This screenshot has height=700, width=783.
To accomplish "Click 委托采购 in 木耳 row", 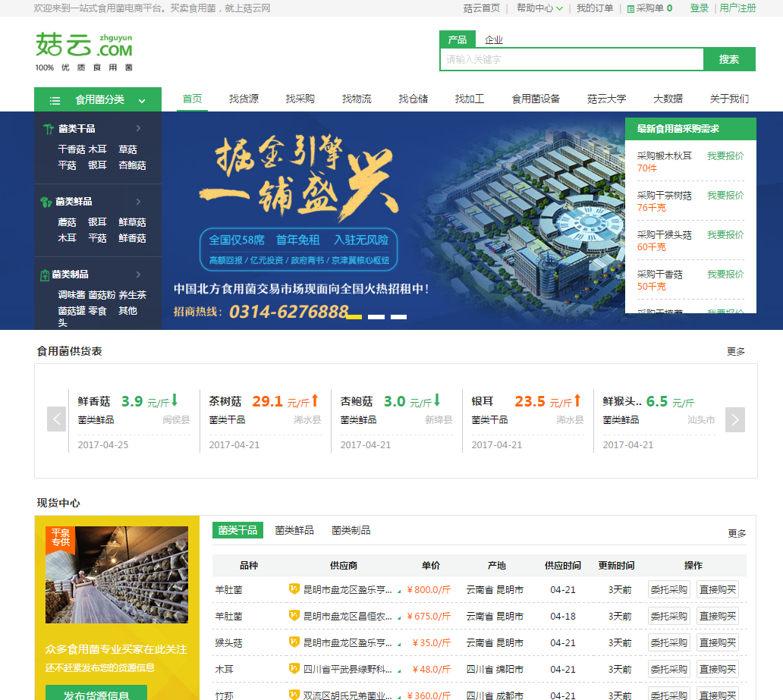I will coord(668,669).
